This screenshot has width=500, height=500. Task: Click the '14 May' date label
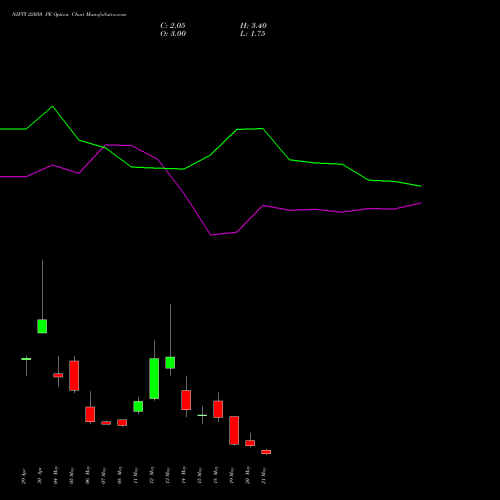click(184, 475)
